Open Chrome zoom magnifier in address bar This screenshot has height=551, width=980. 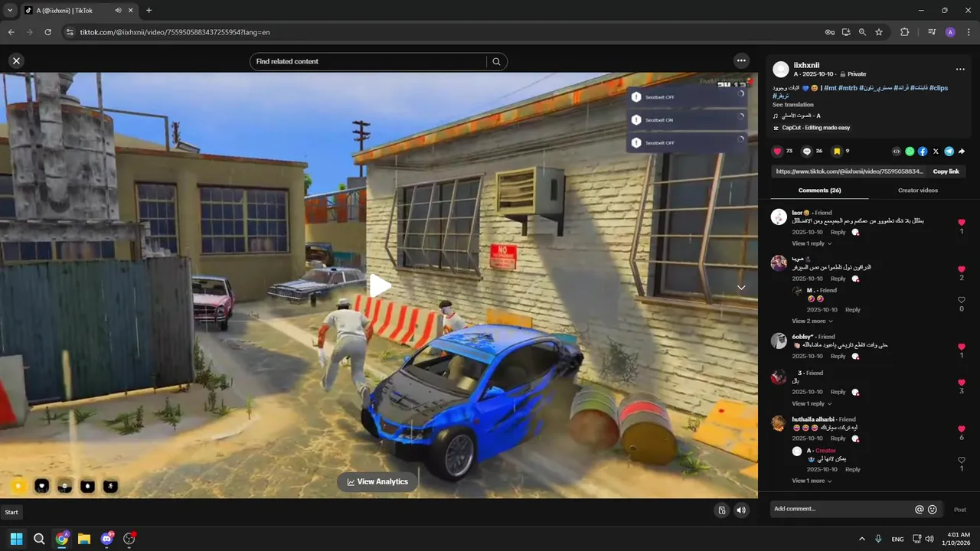[x=862, y=32]
